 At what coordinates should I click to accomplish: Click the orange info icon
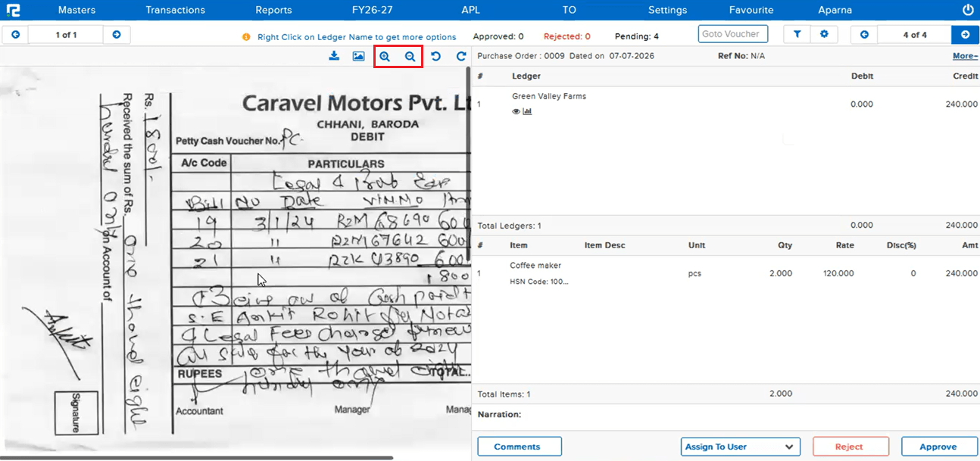click(246, 37)
